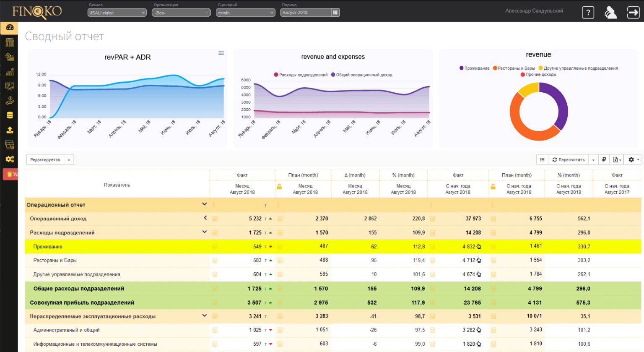
Task: Click the note icon before Факт in Операционный доход row
Action: (215, 219)
